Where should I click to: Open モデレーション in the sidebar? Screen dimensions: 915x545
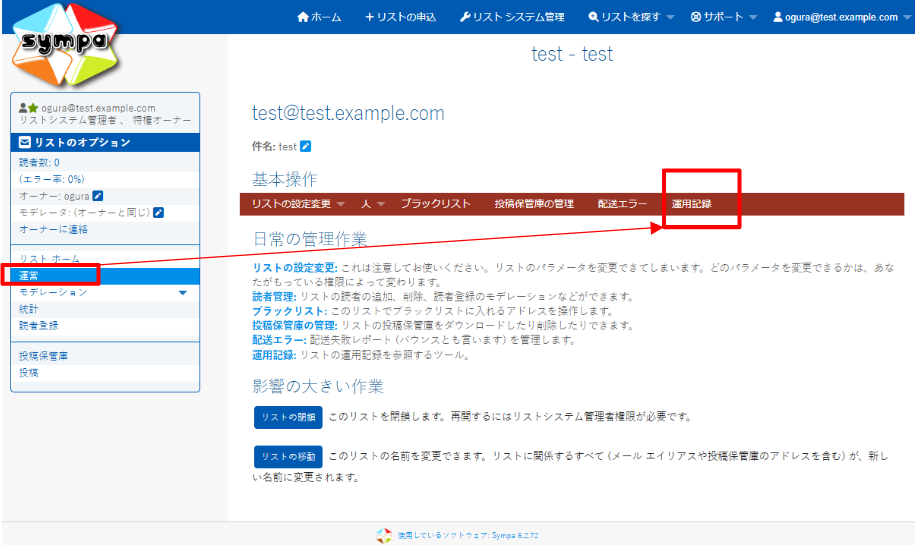(x=53, y=292)
